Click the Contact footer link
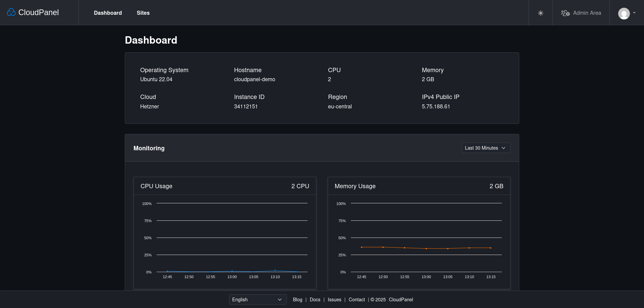644x308 pixels. point(357,300)
